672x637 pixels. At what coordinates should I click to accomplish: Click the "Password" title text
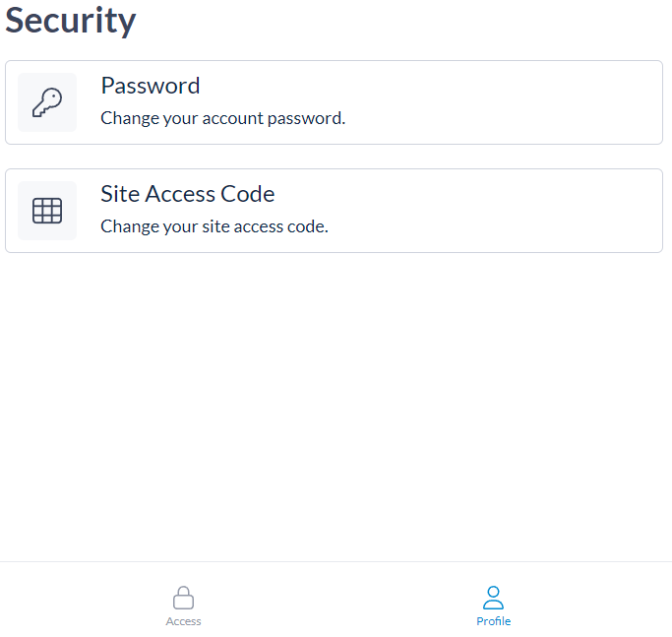[150, 86]
